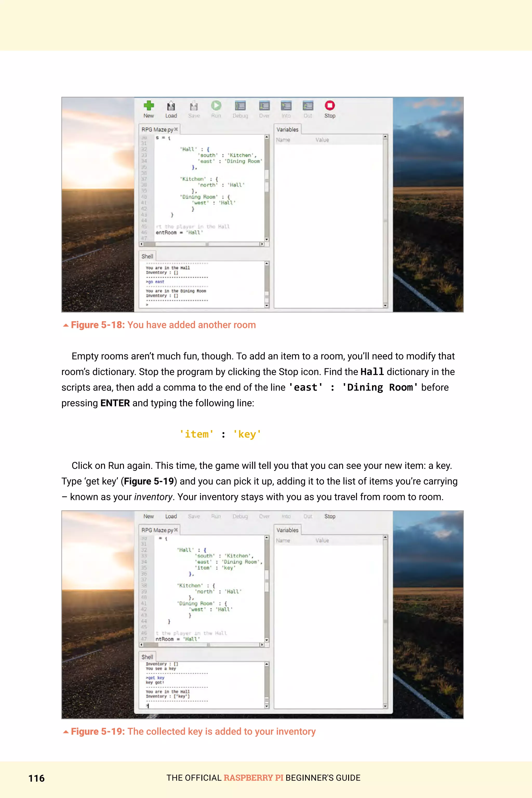Click Value column header in upper Variables panel

point(322,140)
